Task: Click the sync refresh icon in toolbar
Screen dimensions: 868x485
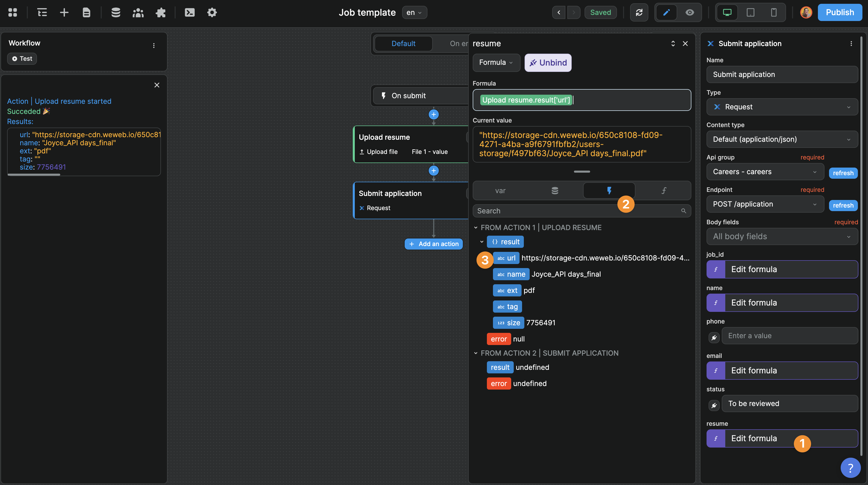Action: [x=639, y=12]
